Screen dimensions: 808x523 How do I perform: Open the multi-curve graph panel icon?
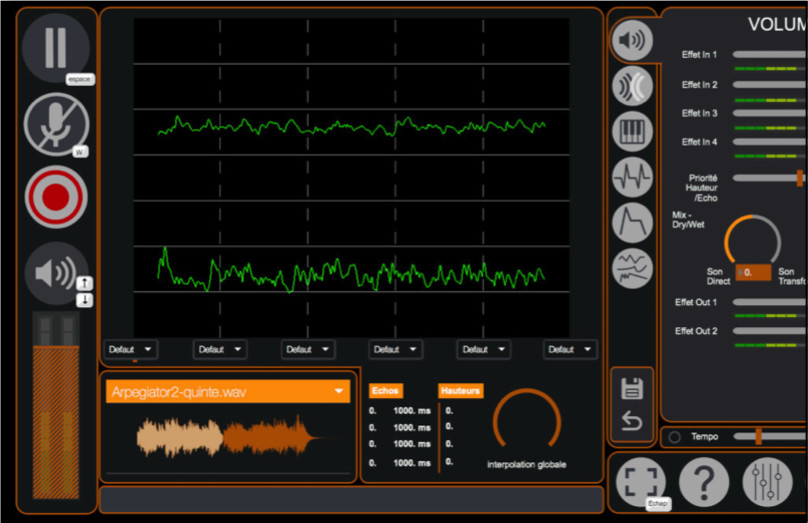632,268
